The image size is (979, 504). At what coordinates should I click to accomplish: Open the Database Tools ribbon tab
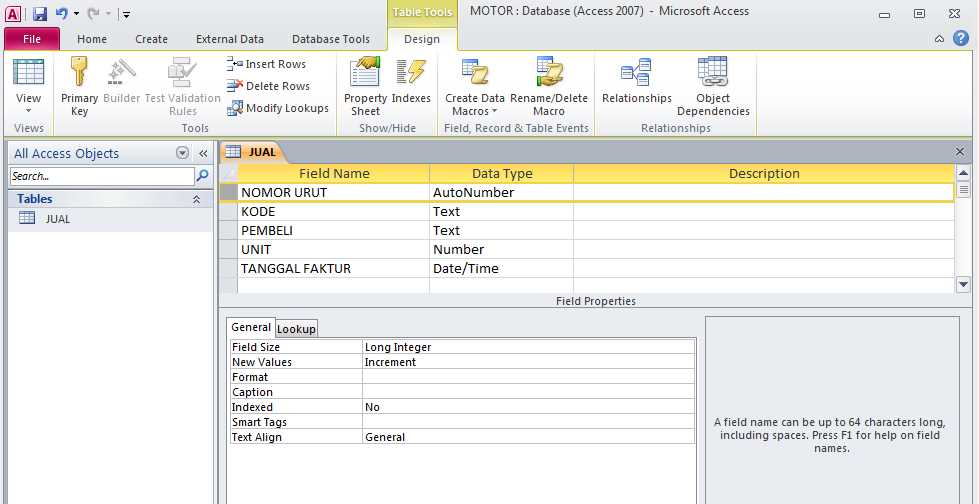[x=331, y=39]
